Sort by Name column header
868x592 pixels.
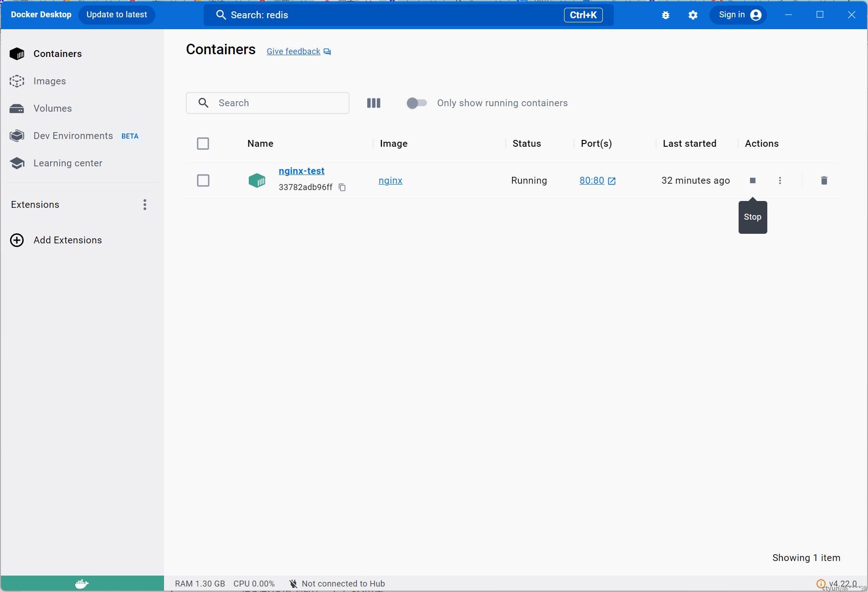point(260,144)
